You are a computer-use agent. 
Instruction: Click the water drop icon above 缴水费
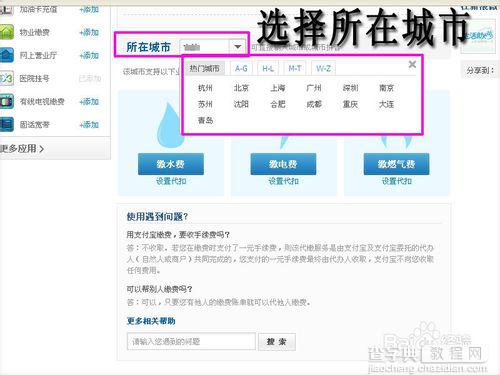171,125
